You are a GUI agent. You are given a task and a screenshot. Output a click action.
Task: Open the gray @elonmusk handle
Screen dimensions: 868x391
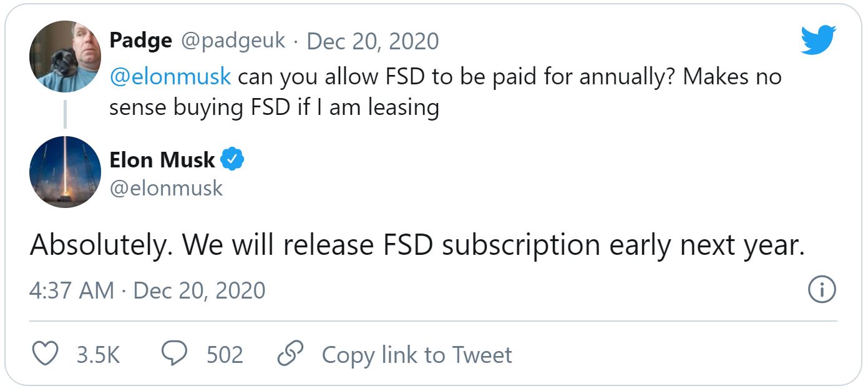[166, 188]
